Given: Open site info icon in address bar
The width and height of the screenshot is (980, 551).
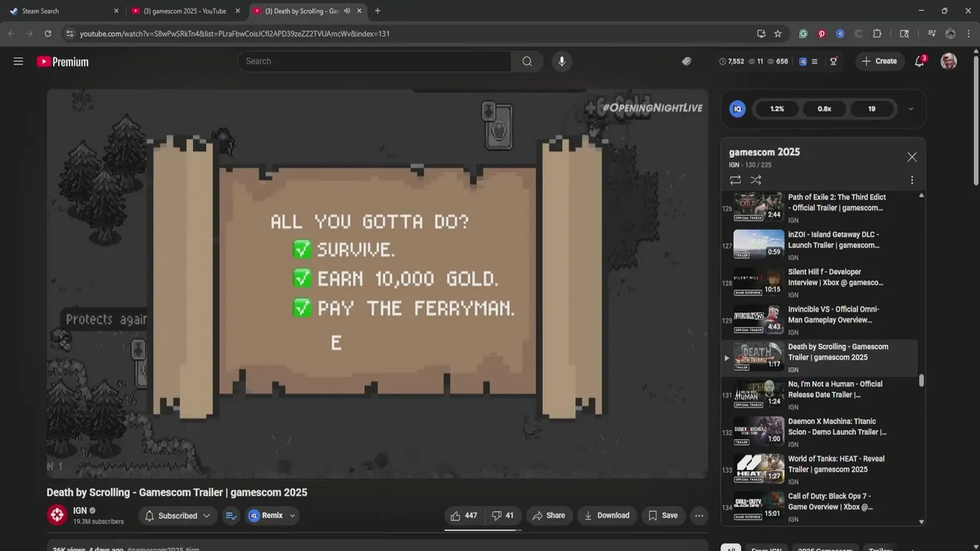Looking at the screenshot, I should 70,34.
